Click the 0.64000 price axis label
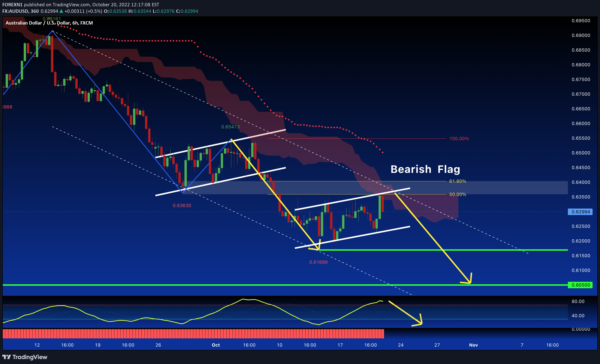The width and height of the screenshot is (600, 364). [581, 182]
